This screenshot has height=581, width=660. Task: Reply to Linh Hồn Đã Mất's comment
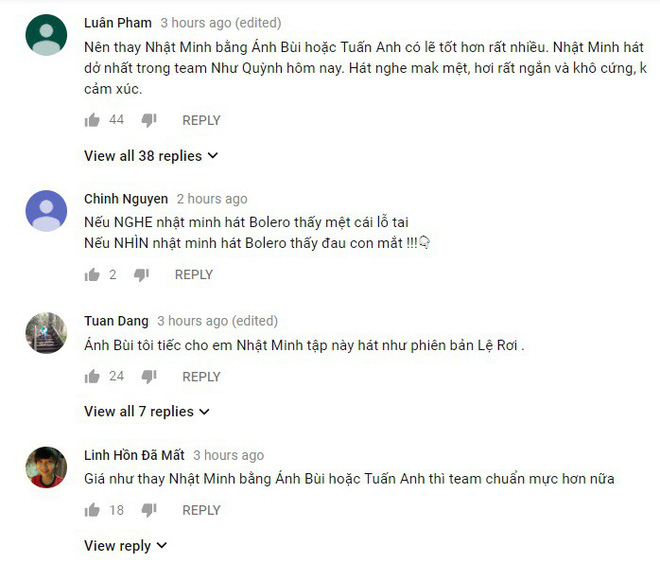point(201,510)
